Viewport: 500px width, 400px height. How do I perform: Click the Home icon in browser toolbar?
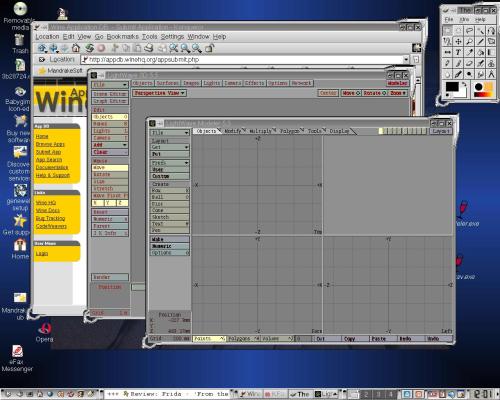coord(76,48)
